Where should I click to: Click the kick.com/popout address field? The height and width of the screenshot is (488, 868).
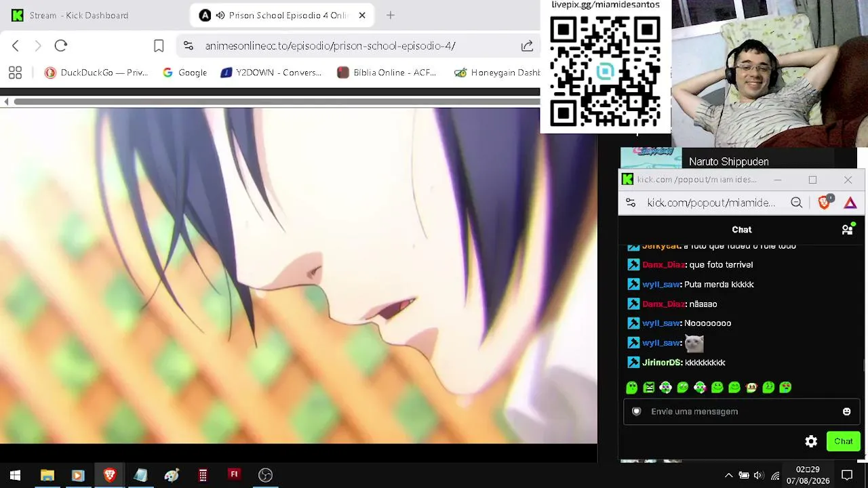point(711,203)
